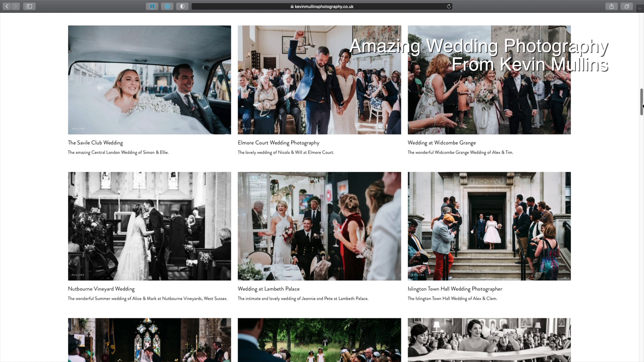Open the Share button in toolbar
This screenshot has width=644, height=362.
tap(611, 6)
